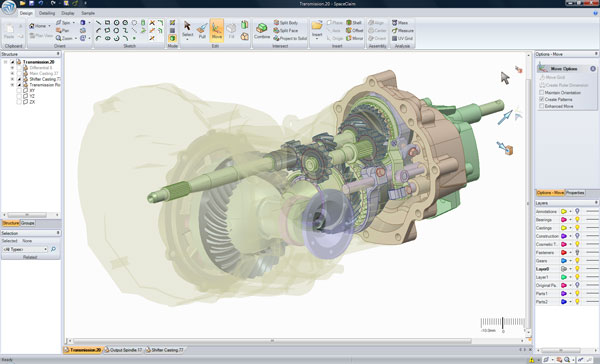Image resolution: width=600 pixels, height=364 pixels.
Task: Toggle the Gears layer lightbulb visibility
Action: [577, 261]
